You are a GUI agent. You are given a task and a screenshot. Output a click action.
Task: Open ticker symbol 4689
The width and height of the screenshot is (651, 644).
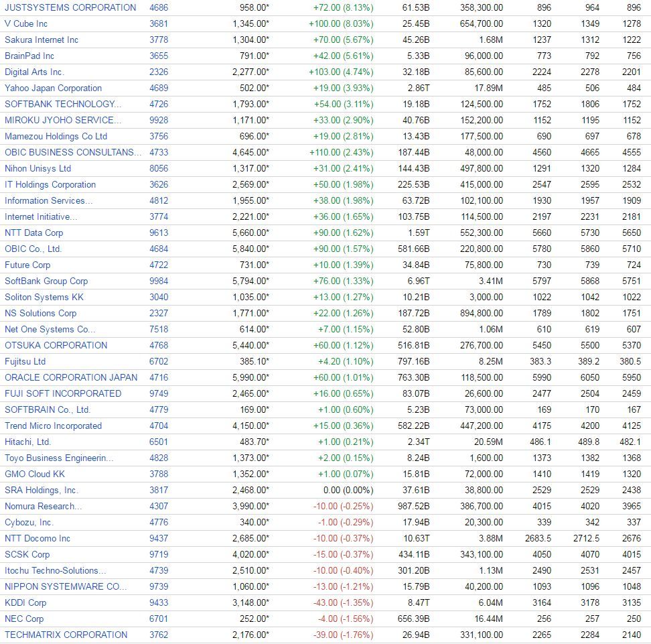(159, 88)
